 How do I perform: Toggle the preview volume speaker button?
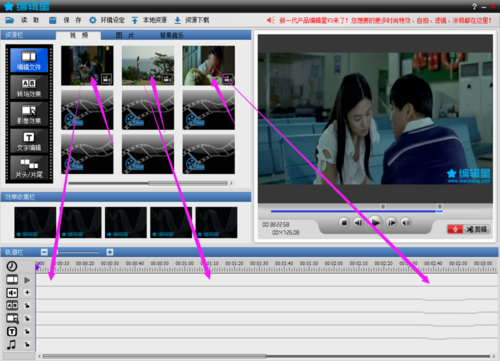[x=406, y=222]
